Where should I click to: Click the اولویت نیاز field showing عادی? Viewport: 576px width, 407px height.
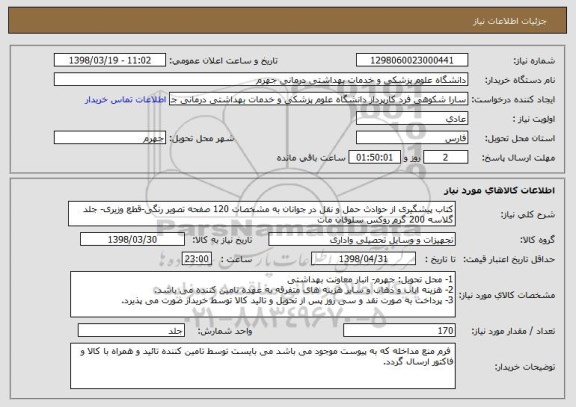[412, 119]
